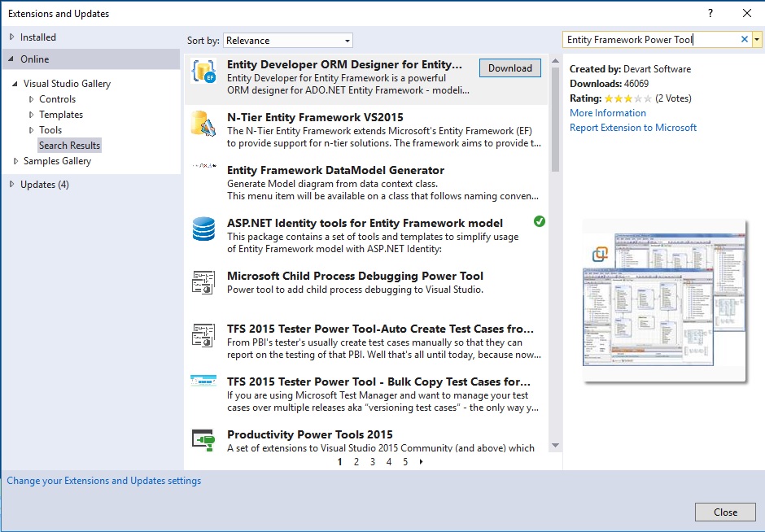Select the Visual Studio Gallery item
765x532 pixels.
pos(67,84)
